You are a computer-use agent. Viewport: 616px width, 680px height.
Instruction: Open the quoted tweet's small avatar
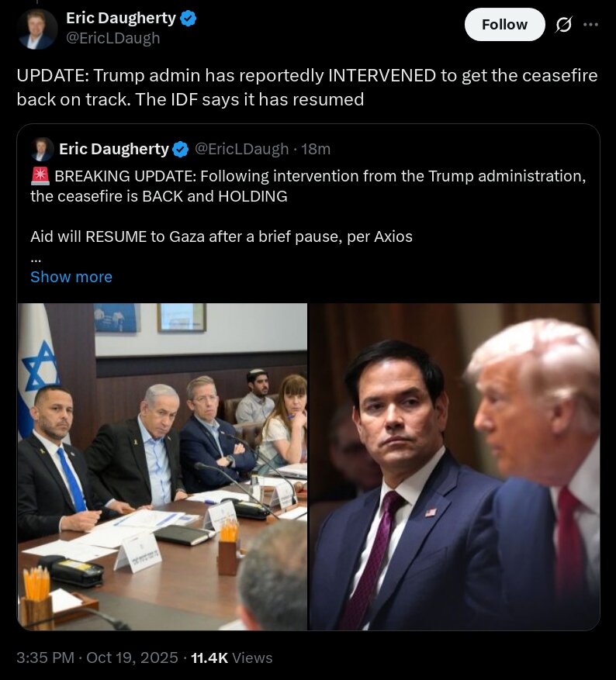tap(42, 149)
